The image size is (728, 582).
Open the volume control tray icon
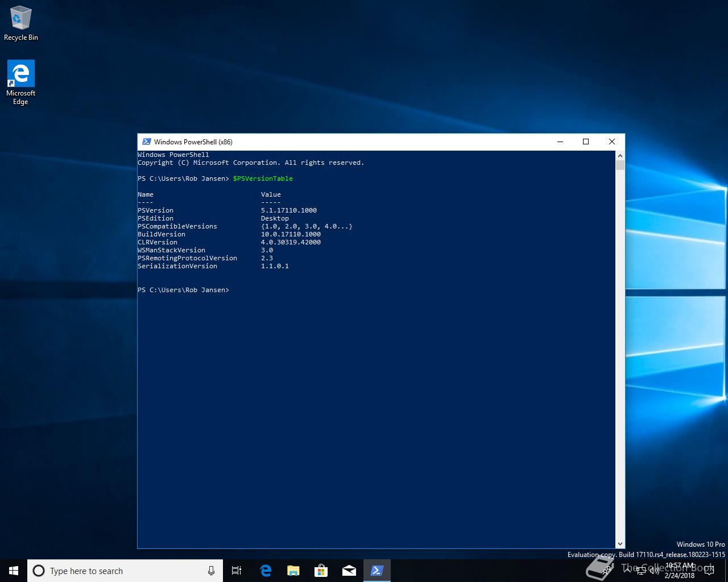[x=653, y=571]
